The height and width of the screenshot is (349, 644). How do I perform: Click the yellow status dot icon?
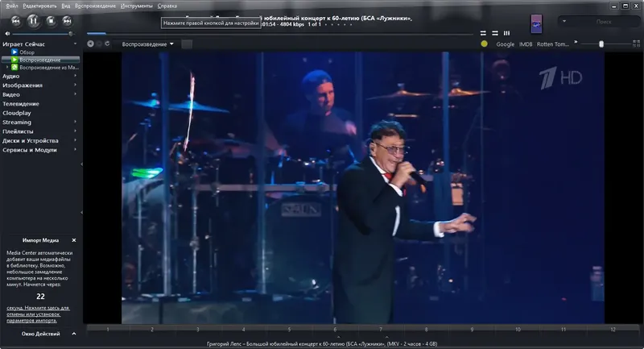[x=485, y=44]
